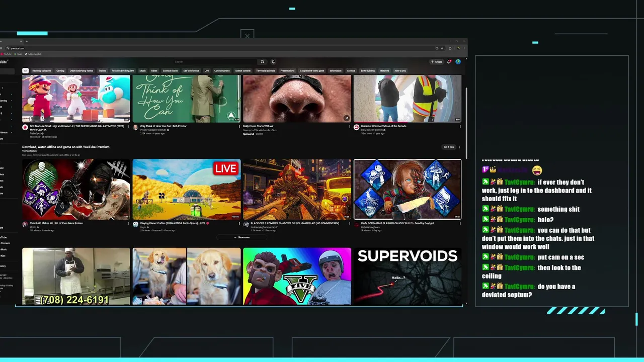The width and height of the screenshot is (644, 362).
Task: Open new browser tab plus icon
Action: [x=27, y=41]
